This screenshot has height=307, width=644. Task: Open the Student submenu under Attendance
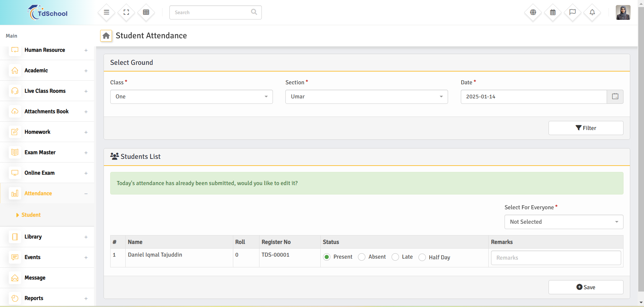(x=31, y=215)
